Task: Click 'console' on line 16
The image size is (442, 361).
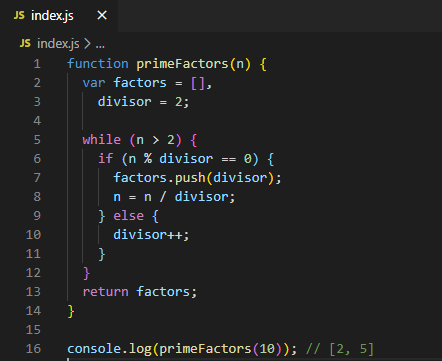Action: [x=94, y=349]
